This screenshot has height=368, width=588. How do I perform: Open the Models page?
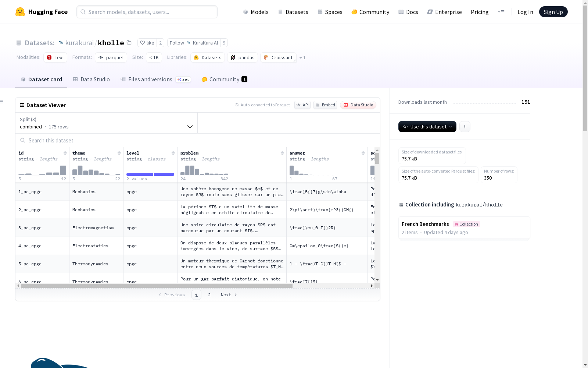(256, 12)
